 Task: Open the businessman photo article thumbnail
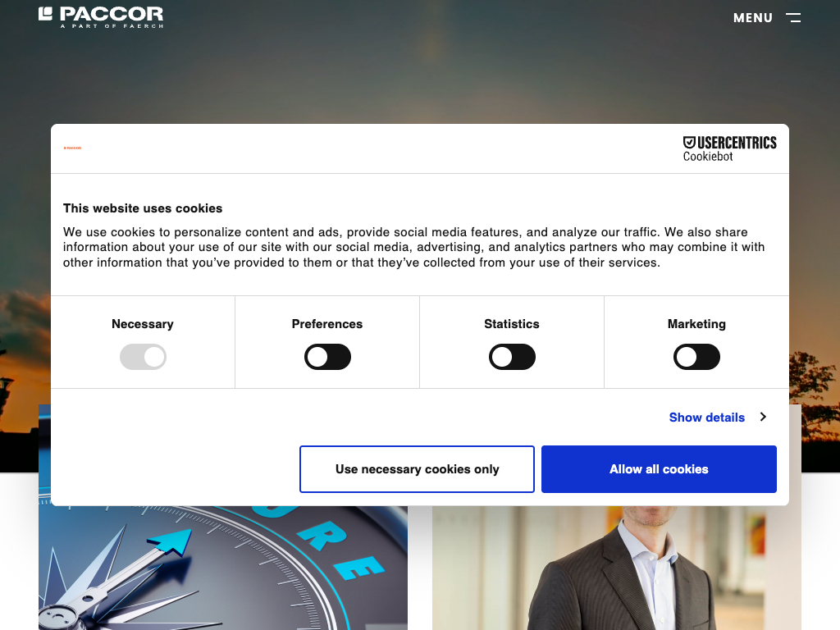[616, 568]
